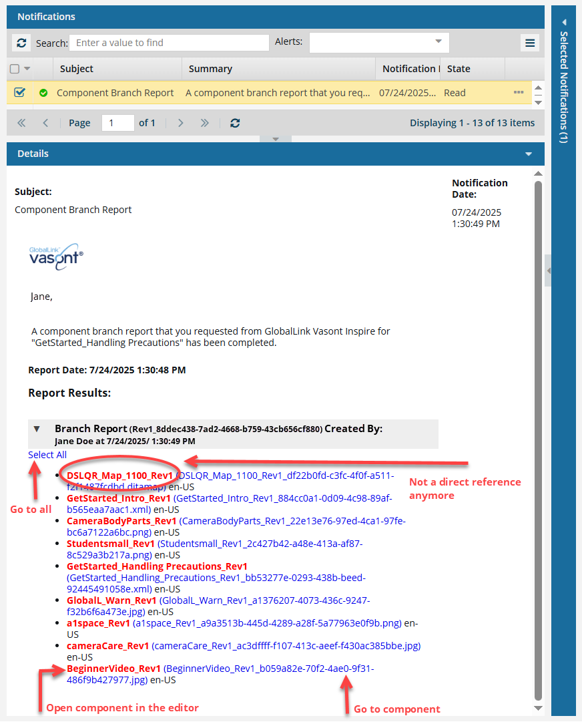Click the page number input field
Image resolution: width=582 pixels, height=728 pixels.
(x=118, y=123)
